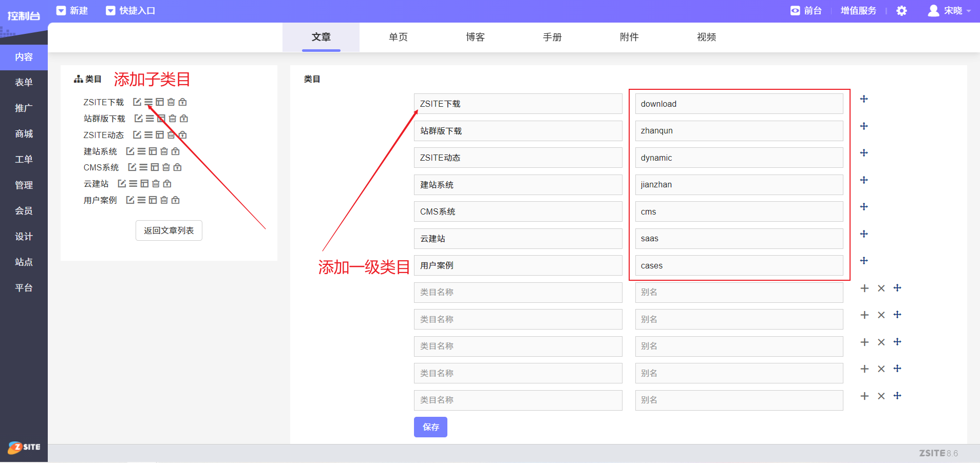Screen dimensions: 980x463
Task: Open sub-category list icon for 站群版下载
Action: coord(149,119)
